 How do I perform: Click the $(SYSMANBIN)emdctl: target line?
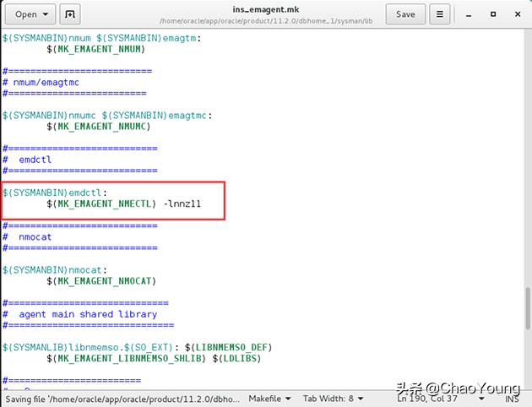[55, 193]
